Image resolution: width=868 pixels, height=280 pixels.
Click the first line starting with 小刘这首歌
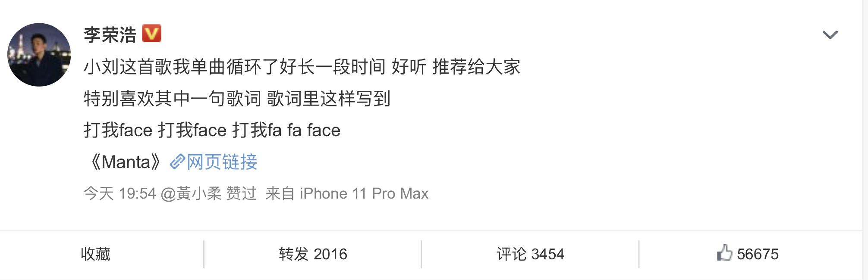(302, 67)
